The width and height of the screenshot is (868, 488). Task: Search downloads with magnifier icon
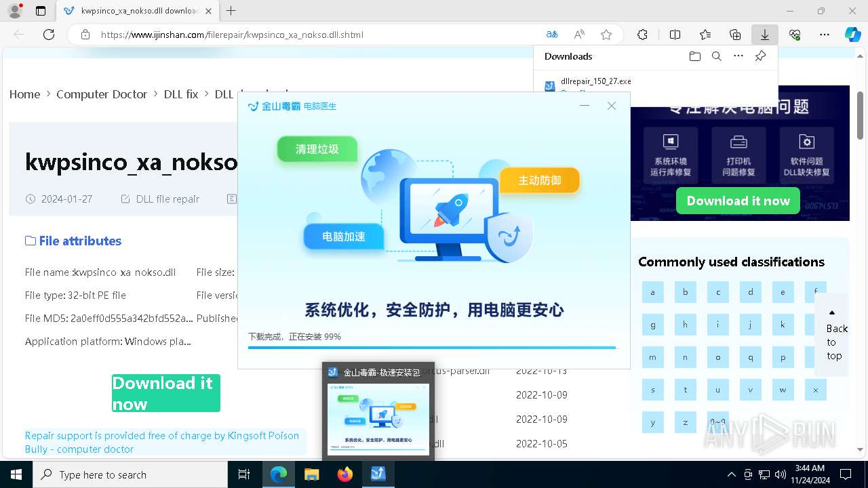tap(716, 56)
